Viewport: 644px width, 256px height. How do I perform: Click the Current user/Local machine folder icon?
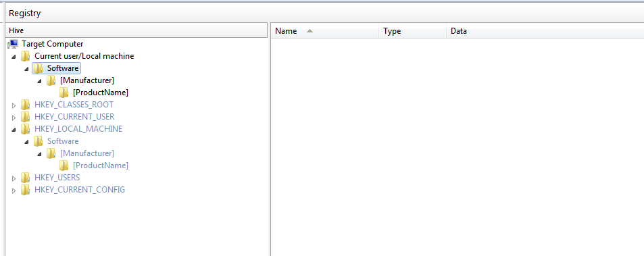(26, 56)
